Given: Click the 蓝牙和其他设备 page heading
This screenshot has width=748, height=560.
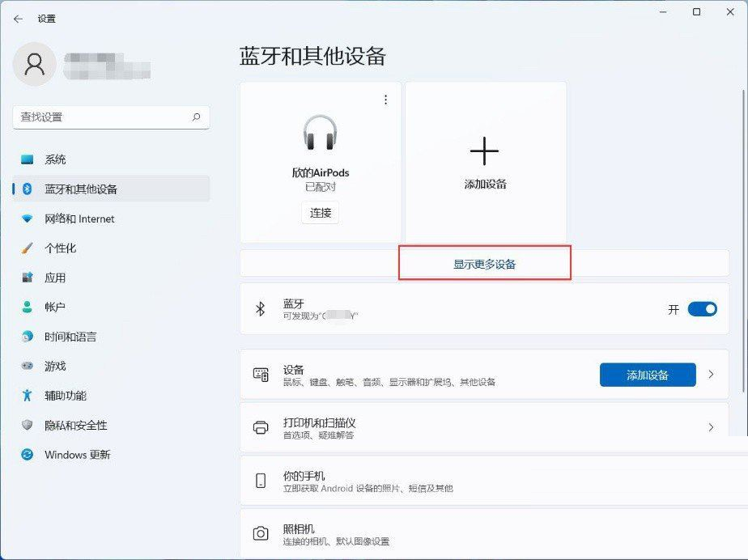Looking at the screenshot, I should [312, 57].
